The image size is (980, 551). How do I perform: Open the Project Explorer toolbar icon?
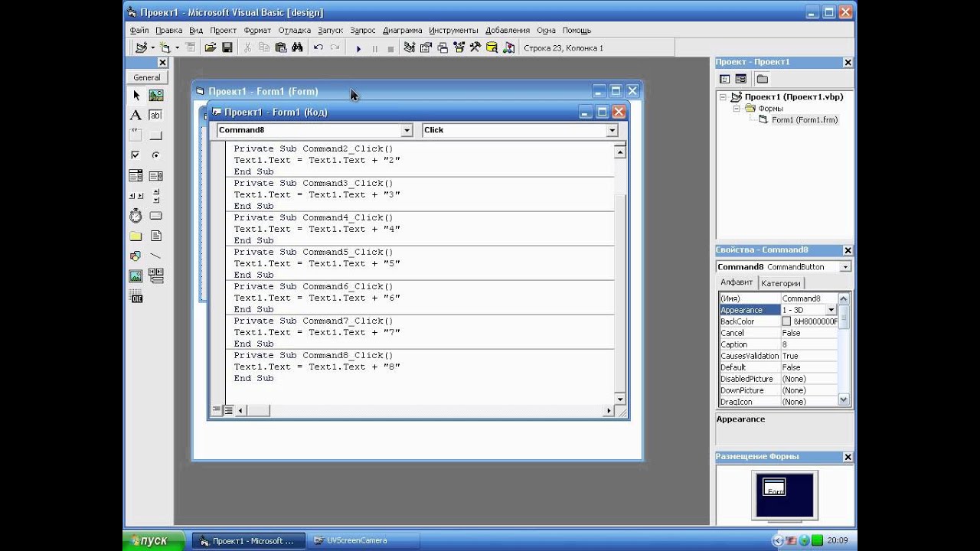click(410, 47)
